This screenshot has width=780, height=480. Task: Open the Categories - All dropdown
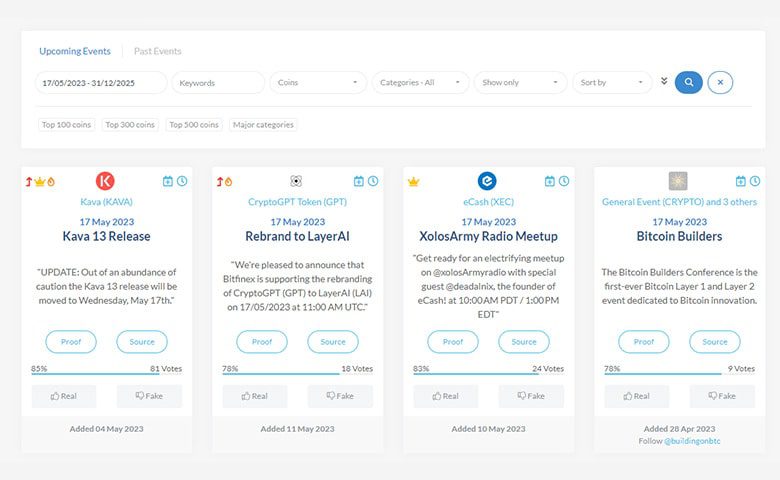point(420,83)
